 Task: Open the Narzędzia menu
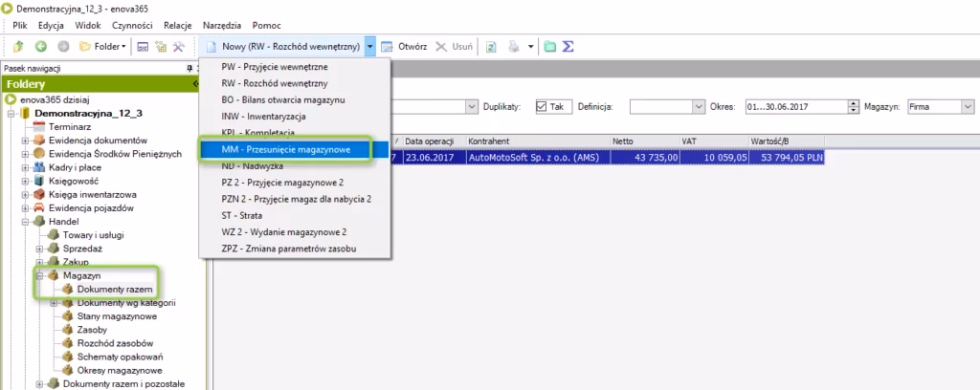point(219,25)
